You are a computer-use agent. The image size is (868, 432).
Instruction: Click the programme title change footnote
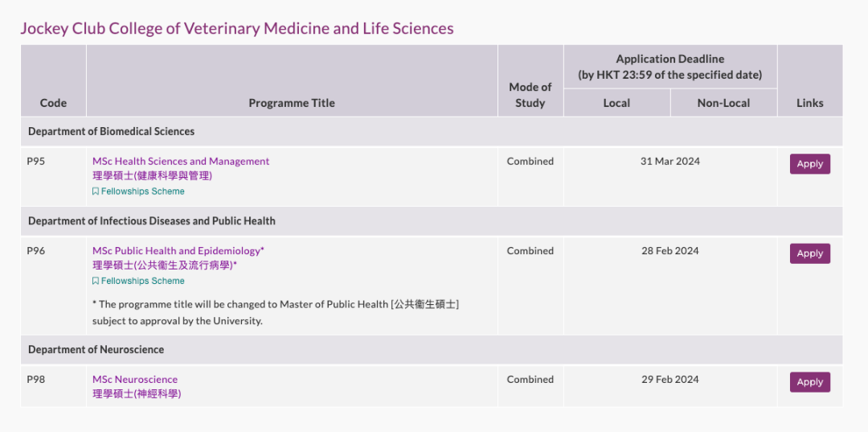pos(276,312)
